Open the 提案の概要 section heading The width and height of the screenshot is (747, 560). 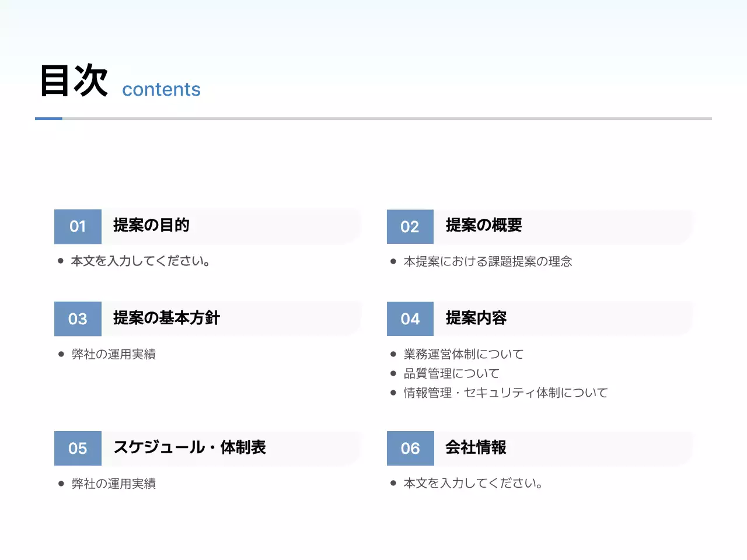pyautogui.click(x=483, y=226)
